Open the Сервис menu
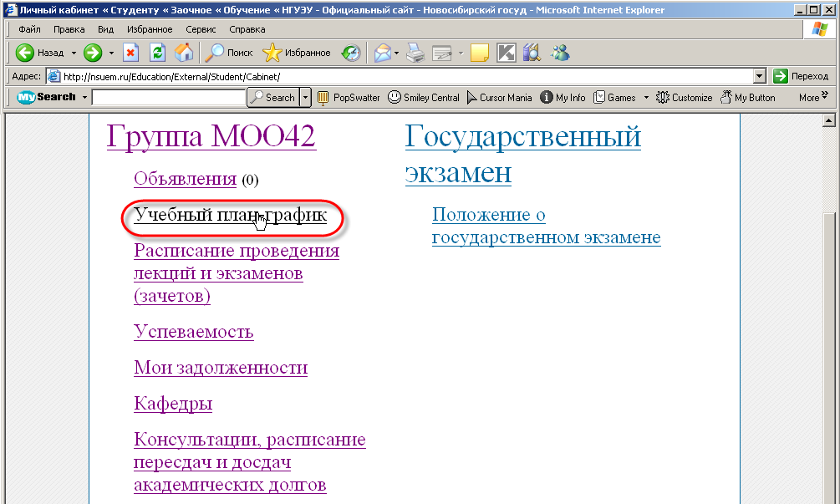Screen dimensions: 840x504 point(201,29)
